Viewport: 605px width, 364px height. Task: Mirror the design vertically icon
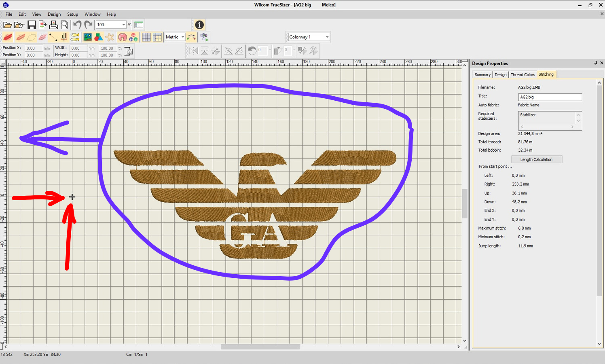[x=205, y=51]
